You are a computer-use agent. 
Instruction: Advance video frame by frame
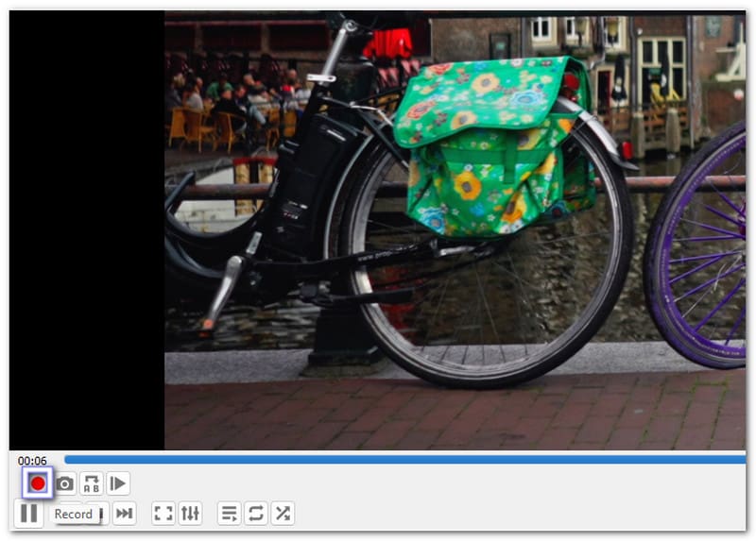point(118,484)
